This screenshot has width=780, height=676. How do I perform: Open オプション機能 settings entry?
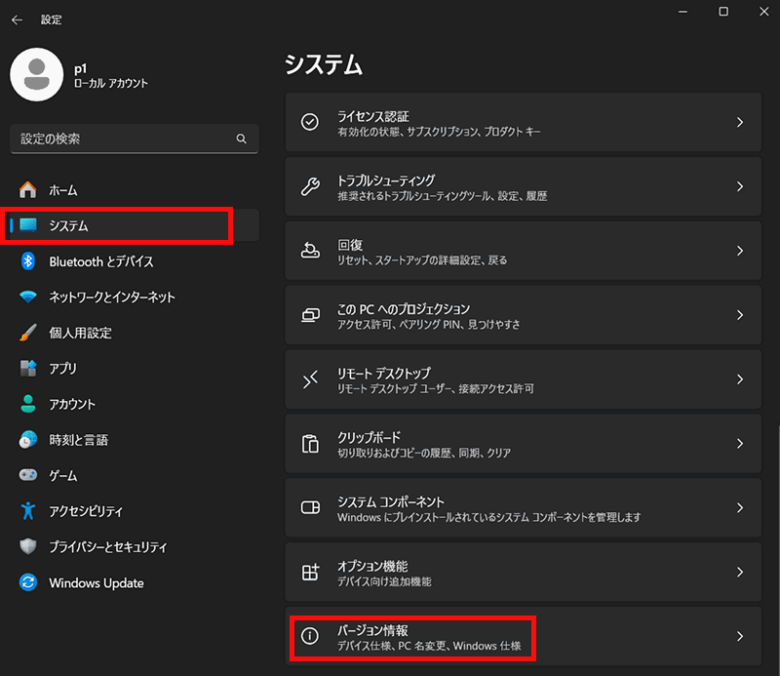click(523, 572)
